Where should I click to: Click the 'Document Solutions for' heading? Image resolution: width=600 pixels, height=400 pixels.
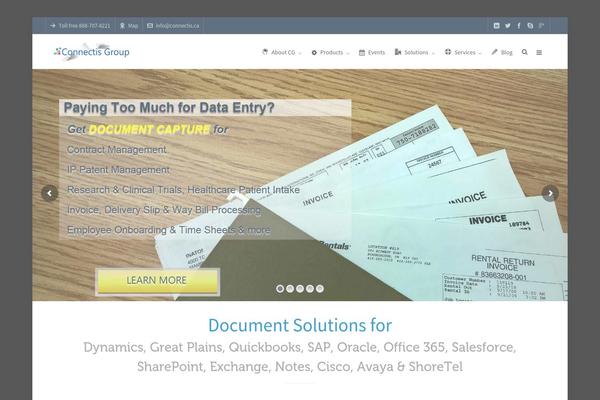[x=300, y=325]
